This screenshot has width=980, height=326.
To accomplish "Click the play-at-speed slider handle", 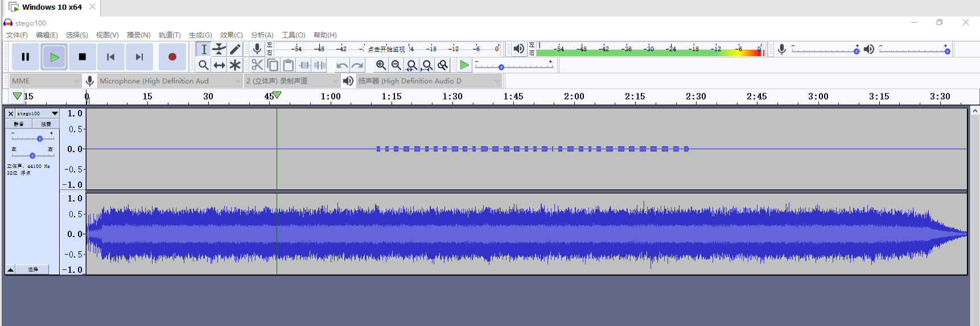I will pos(501,67).
